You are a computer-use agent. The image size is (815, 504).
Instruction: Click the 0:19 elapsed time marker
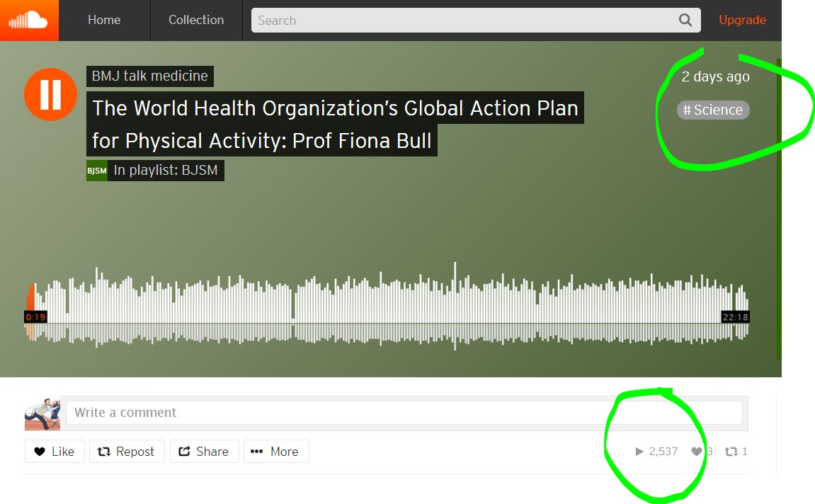[x=35, y=317]
